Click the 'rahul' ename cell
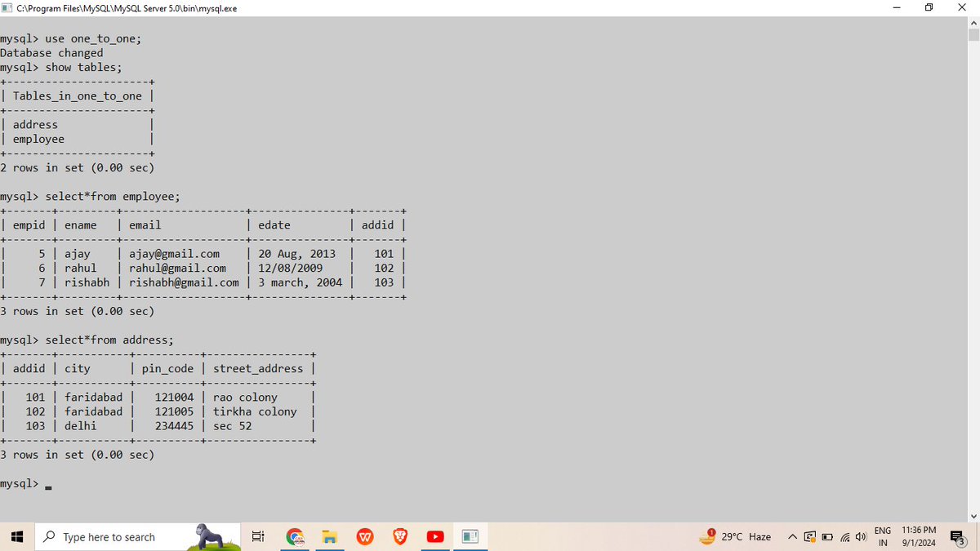The height and width of the screenshot is (551, 980). point(80,268)
